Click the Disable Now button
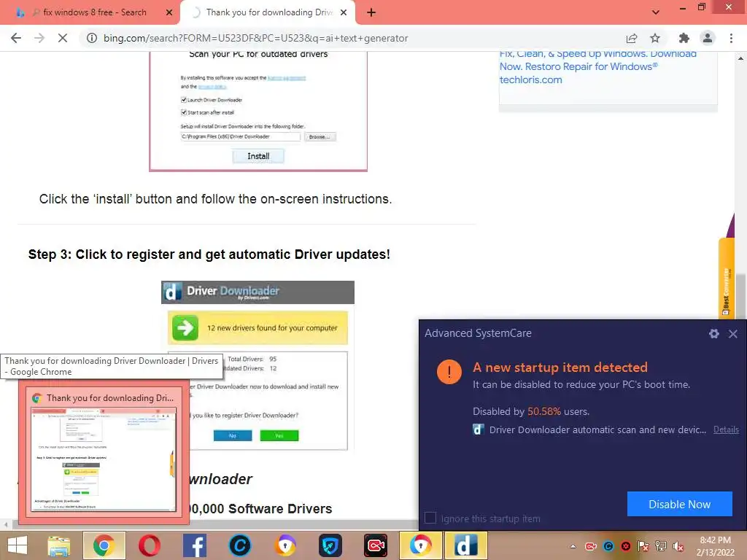Screen dimensions: 747x560 679,504
